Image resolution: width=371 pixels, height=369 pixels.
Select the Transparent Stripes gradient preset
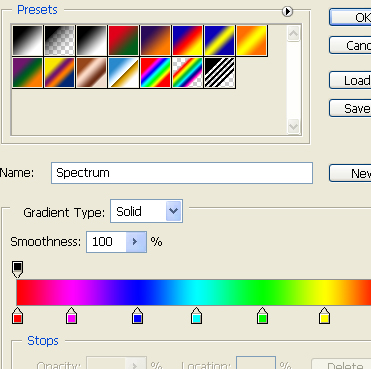(220, 73)
